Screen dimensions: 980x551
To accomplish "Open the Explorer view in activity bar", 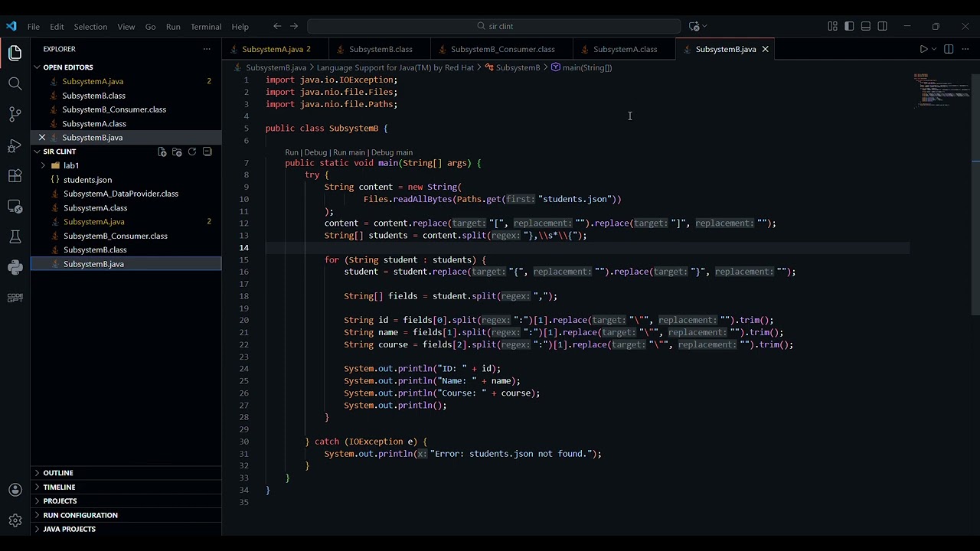I will tap(15, 53).
